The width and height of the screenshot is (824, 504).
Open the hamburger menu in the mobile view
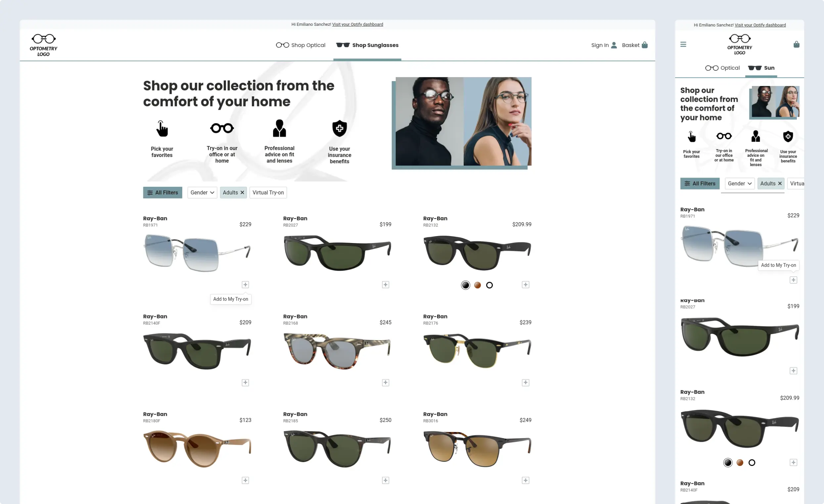683,44
